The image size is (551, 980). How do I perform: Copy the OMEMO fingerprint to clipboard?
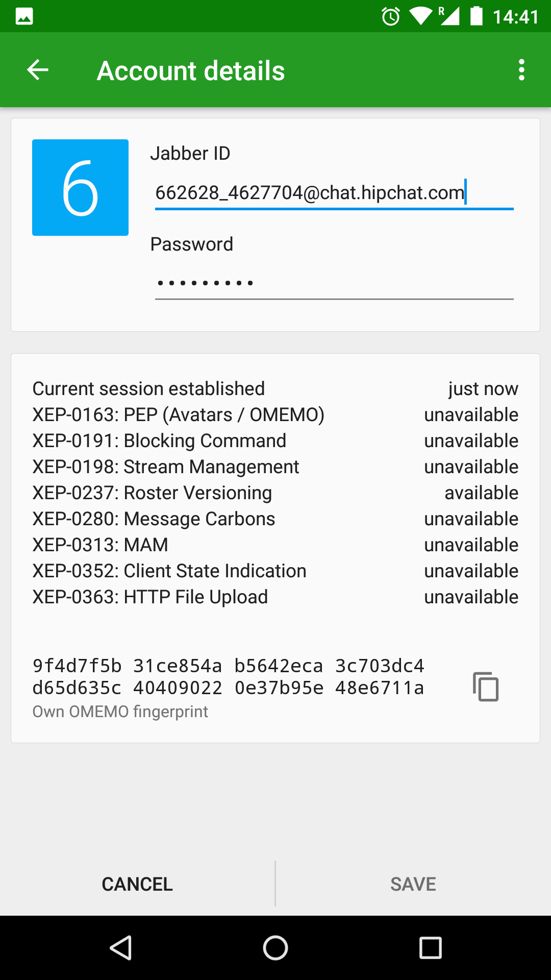(x=485, y=687)
